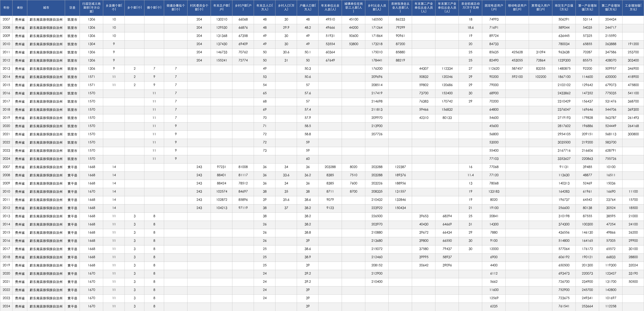The image size is (644, 311).
Task: Select the GDP cell 761541
Action: pyautogui.click(x=564, y=306)
